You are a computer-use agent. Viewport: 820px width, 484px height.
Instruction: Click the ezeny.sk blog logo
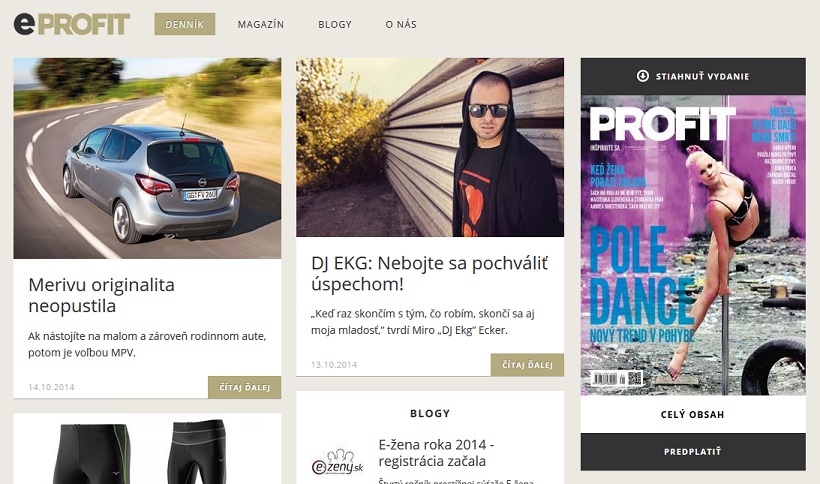coord(337,462)
